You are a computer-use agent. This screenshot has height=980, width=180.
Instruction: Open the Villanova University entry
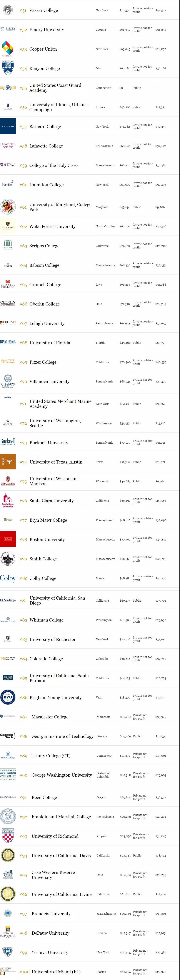(49, 381)
